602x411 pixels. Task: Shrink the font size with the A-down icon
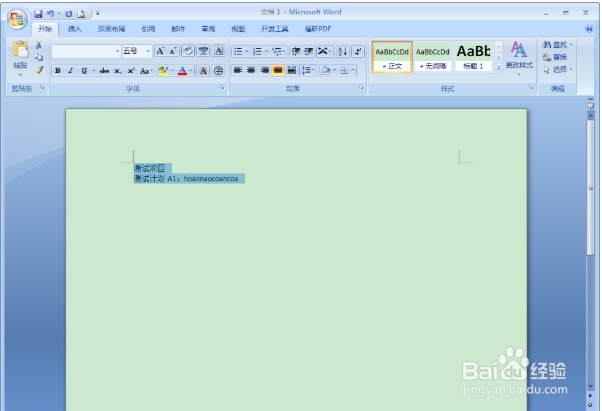click(173, 51)
